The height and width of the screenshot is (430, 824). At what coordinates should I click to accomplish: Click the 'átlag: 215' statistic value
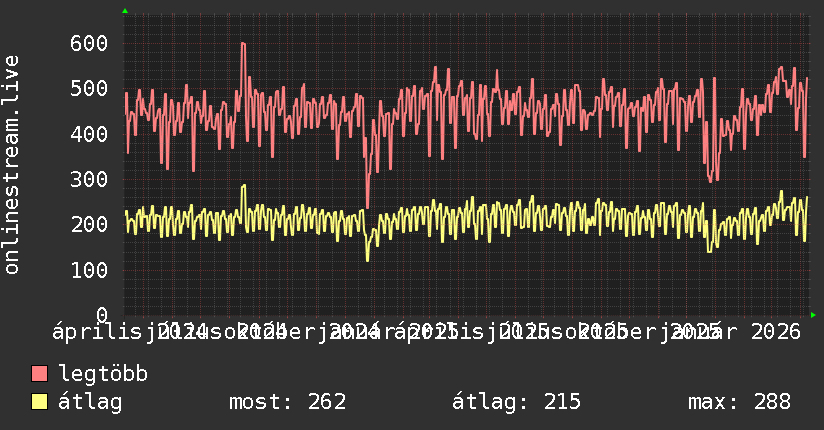click(516, 402)
